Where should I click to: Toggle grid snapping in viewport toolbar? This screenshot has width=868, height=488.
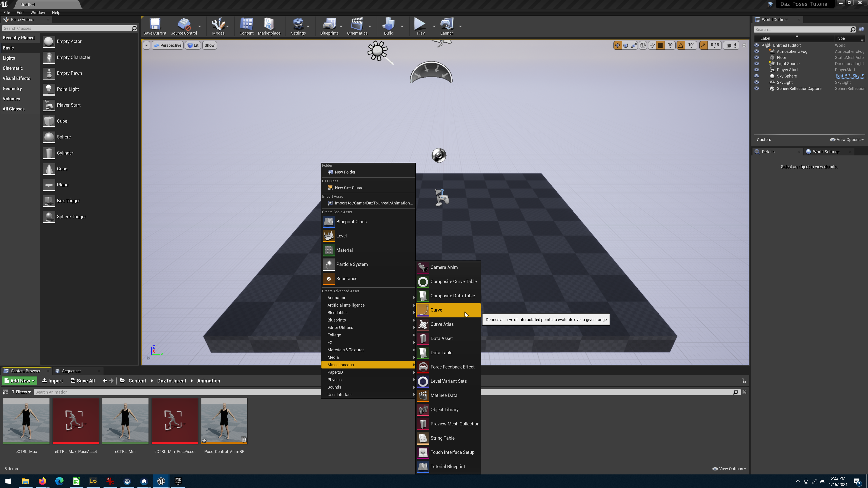pyautogui.click(x=660, y=45)
